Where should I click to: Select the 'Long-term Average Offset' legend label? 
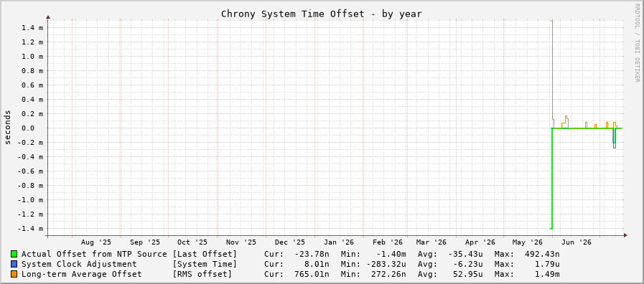(81, 274)
